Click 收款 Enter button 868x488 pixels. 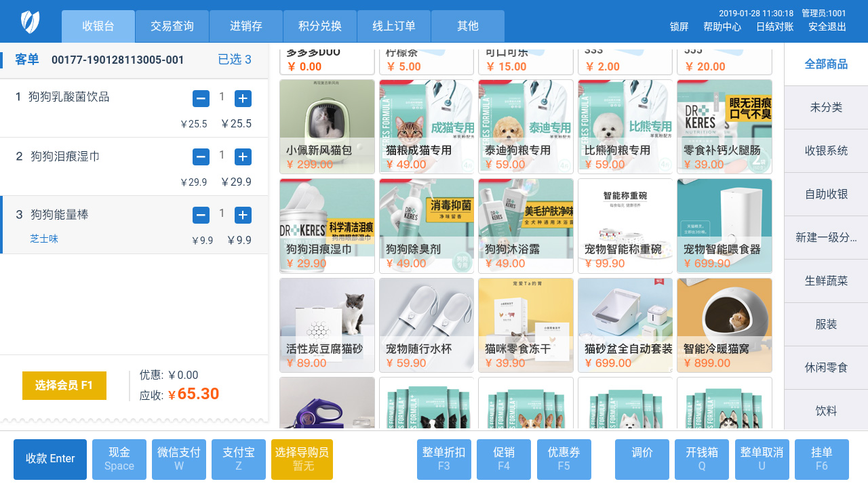(x=50, y=459)
